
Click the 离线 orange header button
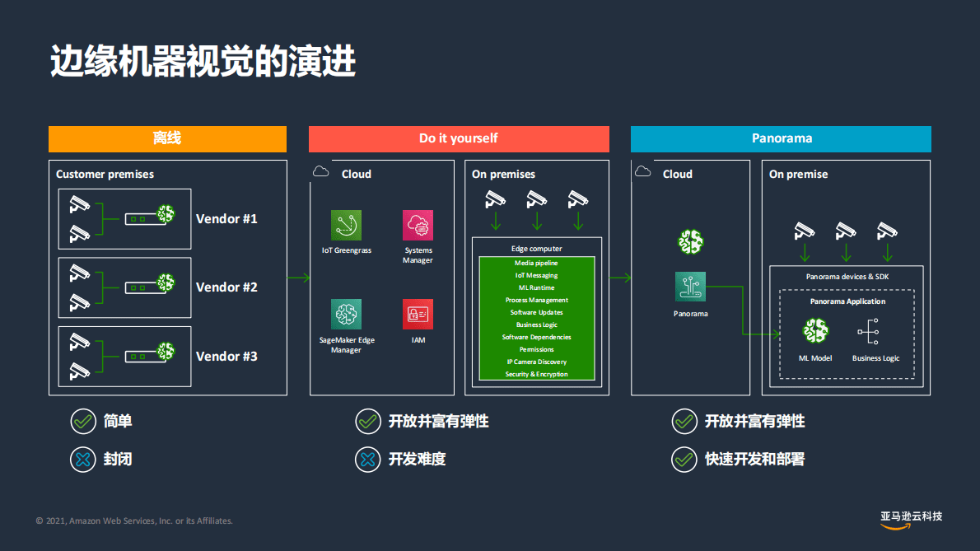(x=167, y=138)
